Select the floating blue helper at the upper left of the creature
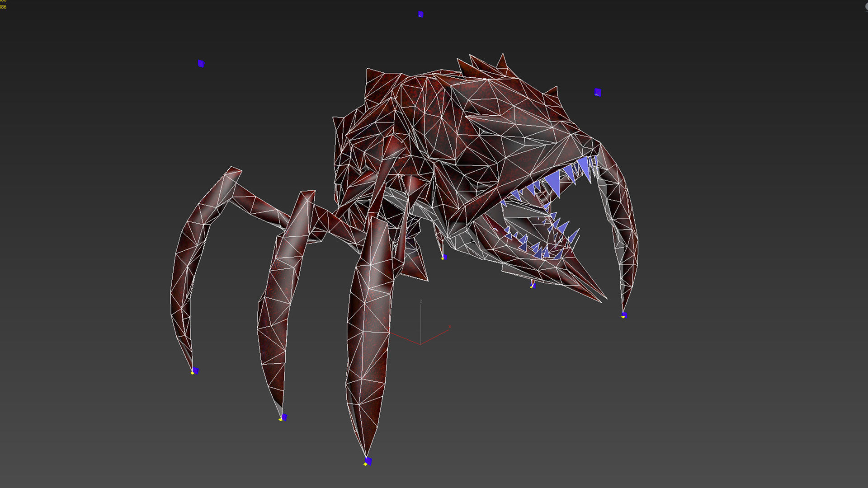This screenshot has height=488, width=868. click(201, 64)
